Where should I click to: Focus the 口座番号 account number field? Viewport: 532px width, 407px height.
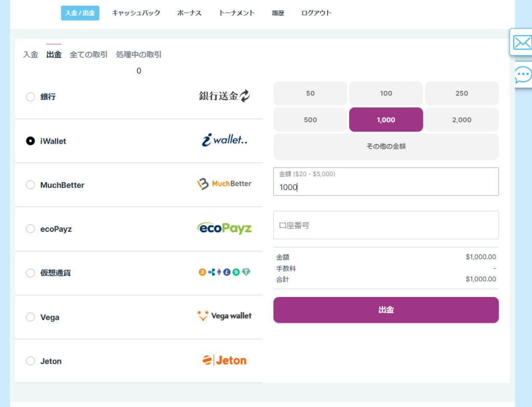click(x=386, y=225)
